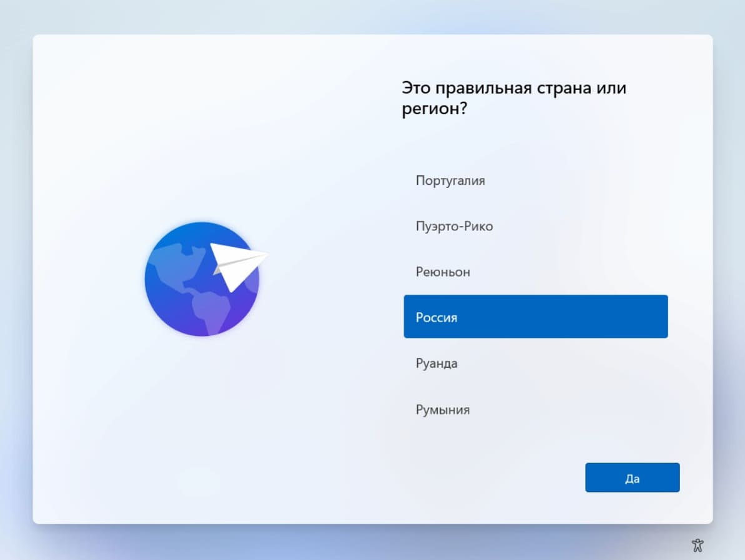745x560 pixels.
Task: Click the word 'правильная' in the title
Action: pos(483,88)
